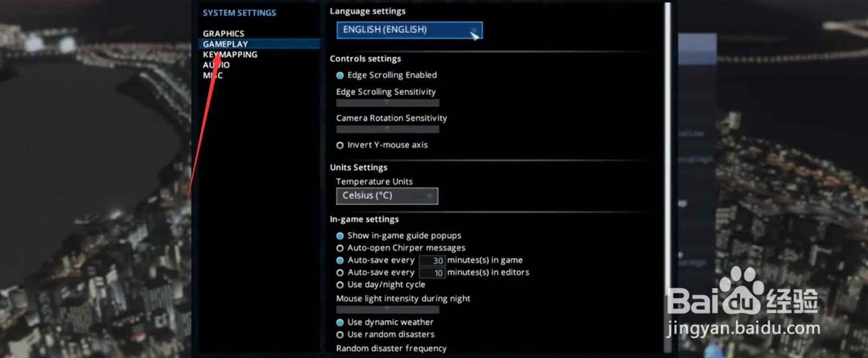Toggle auto-save in game checkbox

click(x=340, y=260)
